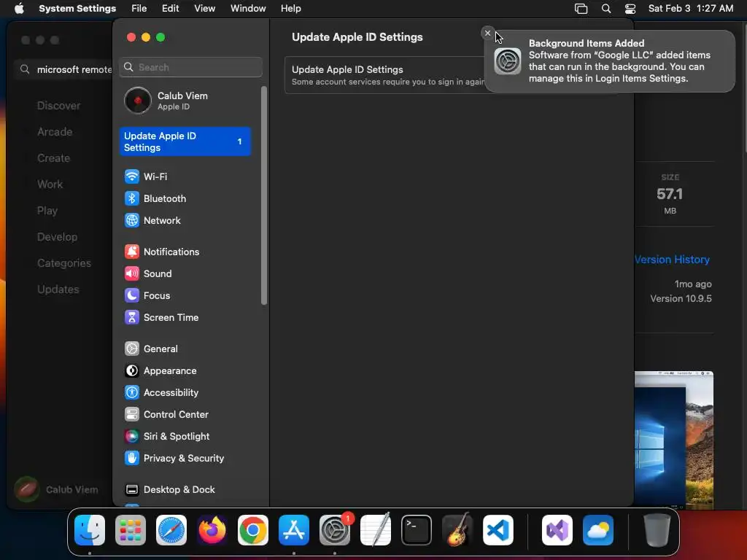Select the General gear icon
This screenshot has width=747, height=560.
point(132,349)
